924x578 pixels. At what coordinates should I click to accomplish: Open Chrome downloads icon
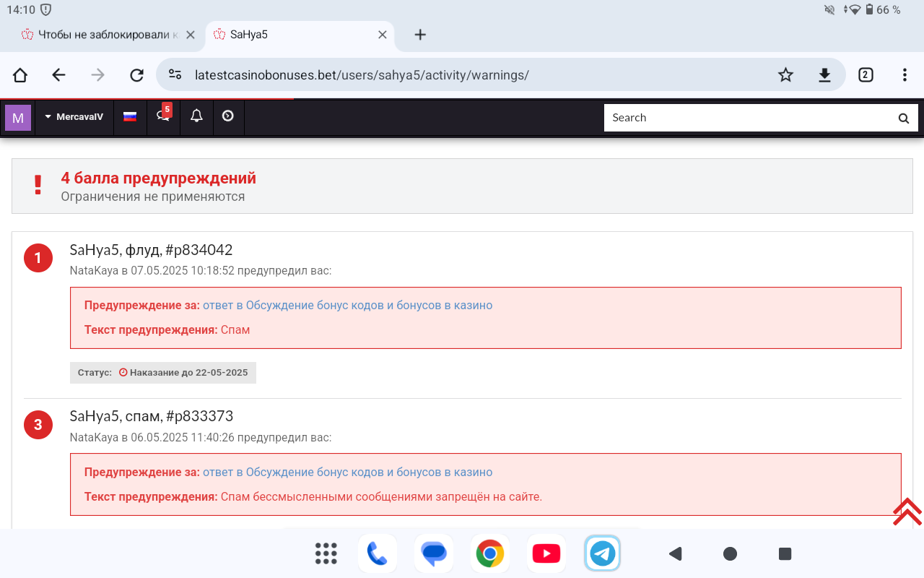coord(824,75)
